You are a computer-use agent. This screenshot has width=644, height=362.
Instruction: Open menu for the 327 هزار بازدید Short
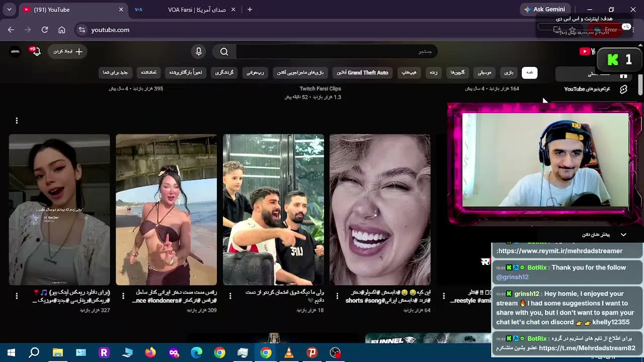[17, 296]
